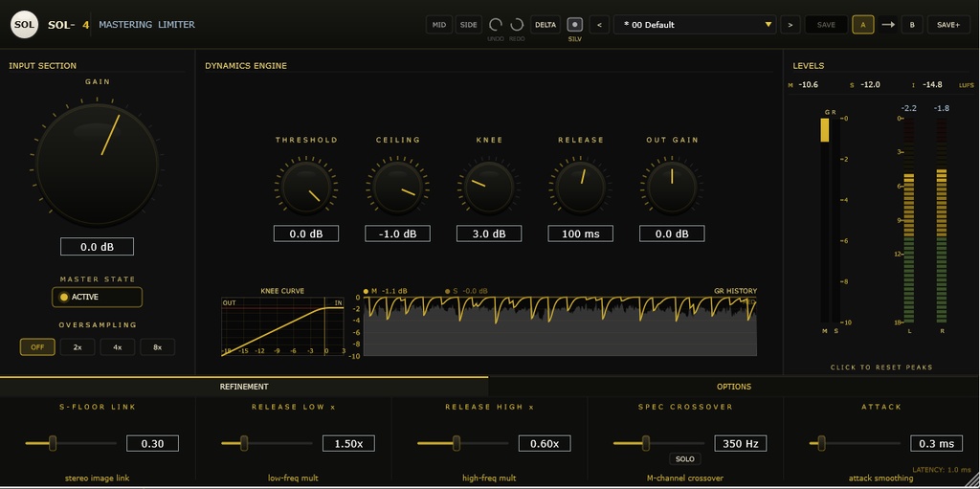Toggle the SILV record-style button
This screenshot has height=489, width=980.
(x=575, y=25)
